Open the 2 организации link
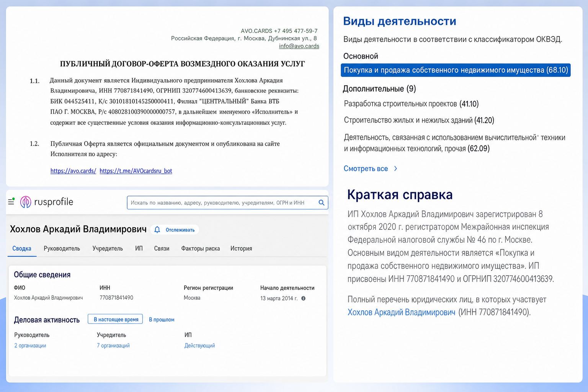The image size is (588, 392). 30,346
